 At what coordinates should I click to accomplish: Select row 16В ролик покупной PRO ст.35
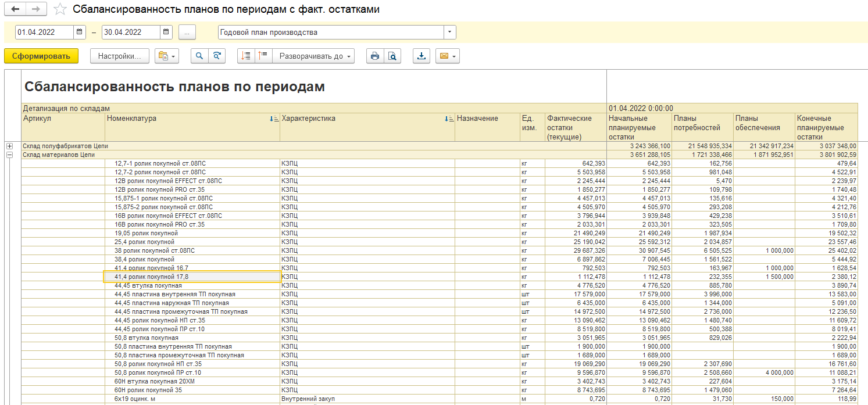click(x=160, y=224)
